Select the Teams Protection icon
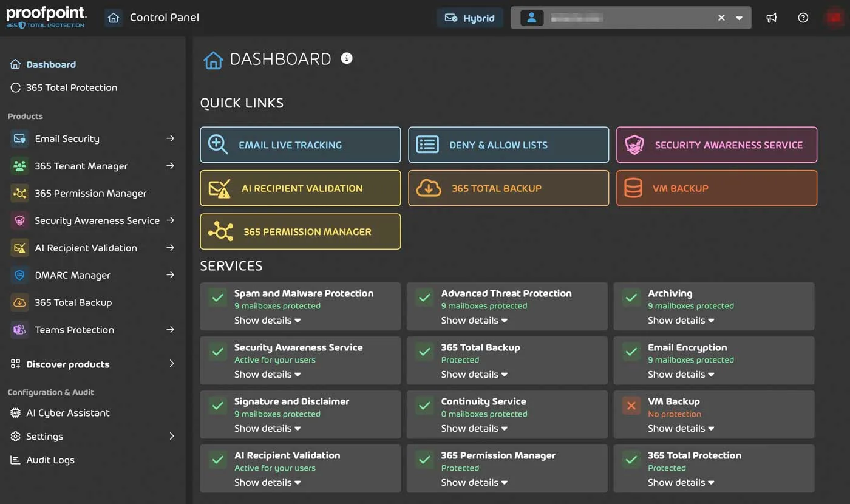Screen dimensions: 850x504 [19, 330]
